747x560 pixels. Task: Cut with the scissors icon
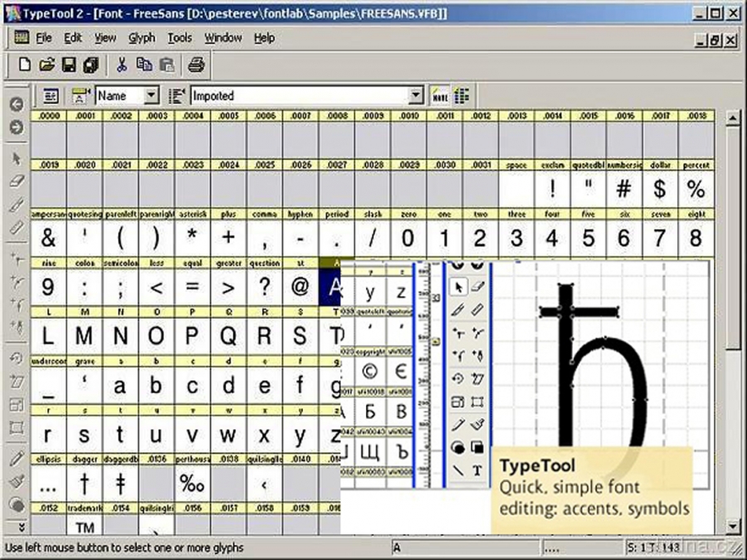(122, 64)
